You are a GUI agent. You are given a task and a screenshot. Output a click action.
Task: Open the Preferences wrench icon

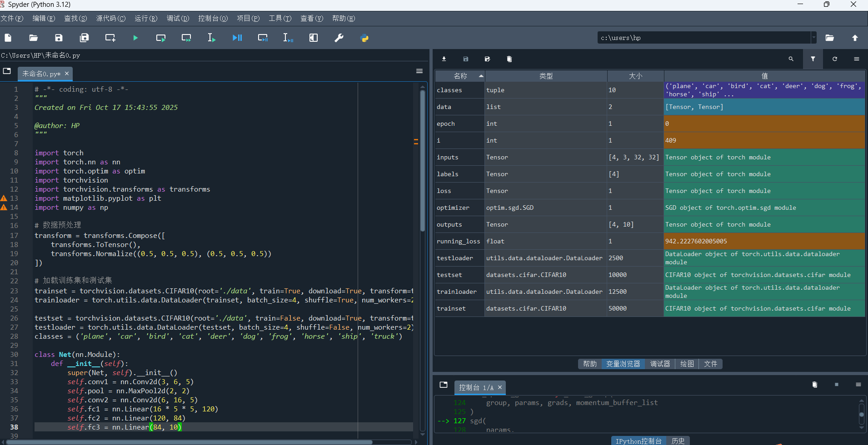coord(339,38)
